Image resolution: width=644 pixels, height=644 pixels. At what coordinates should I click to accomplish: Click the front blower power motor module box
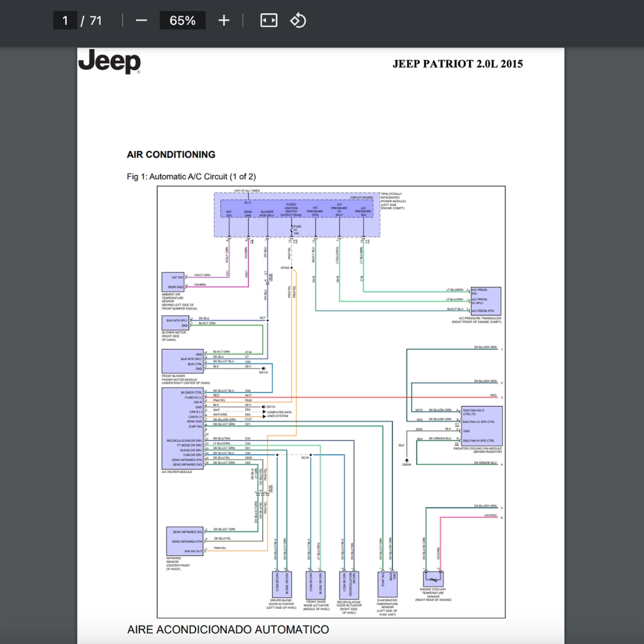[x=183, y=361]
